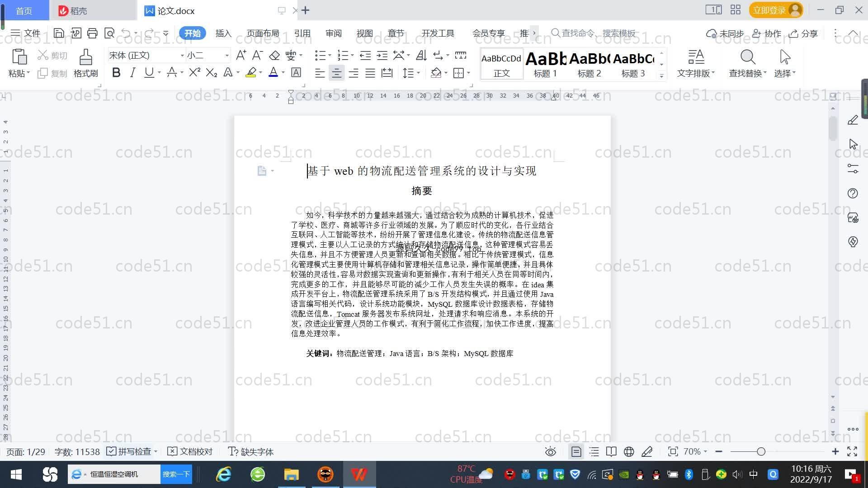Screen dimensions: 868x488
Task: Toggle Underline formatting
Action: pyautogui.click(x=149, y=72)
